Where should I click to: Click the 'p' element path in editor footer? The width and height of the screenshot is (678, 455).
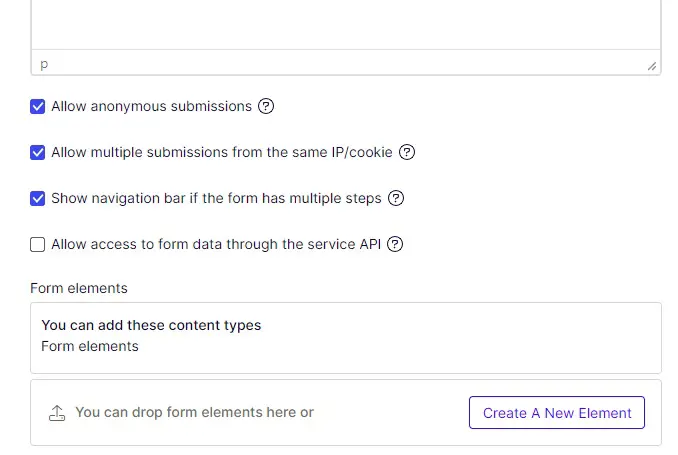pos(44,64)
